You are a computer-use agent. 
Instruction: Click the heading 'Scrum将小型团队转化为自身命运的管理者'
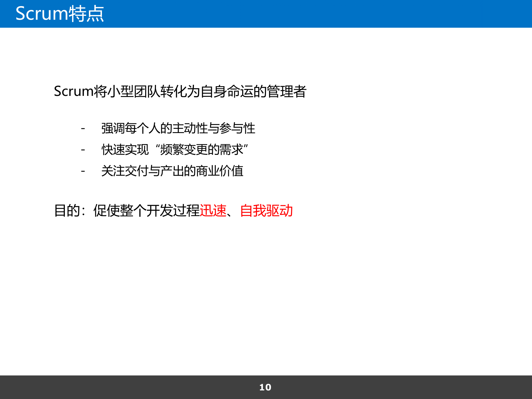(x=180, y=91)
